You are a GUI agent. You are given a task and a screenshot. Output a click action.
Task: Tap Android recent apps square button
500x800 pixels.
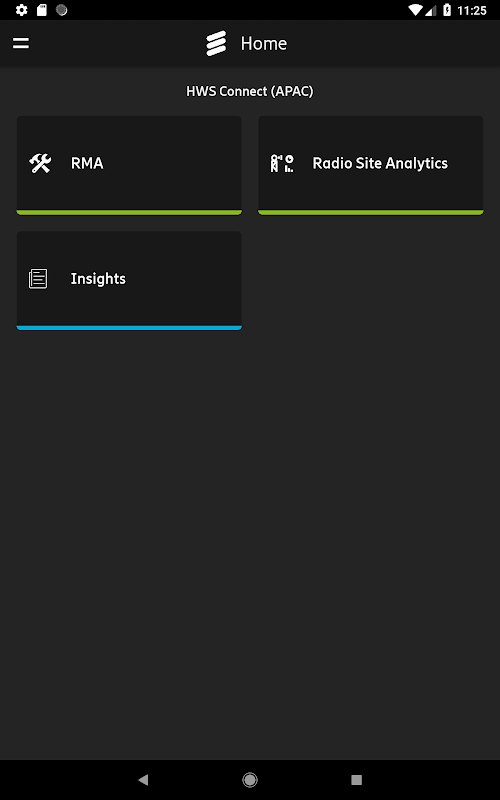click(357, 779)
